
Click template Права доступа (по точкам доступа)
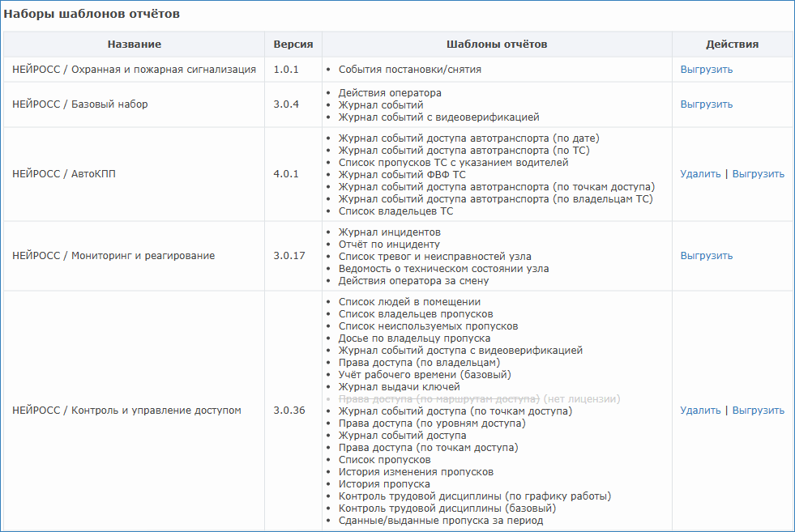click(x=429, y=448)
